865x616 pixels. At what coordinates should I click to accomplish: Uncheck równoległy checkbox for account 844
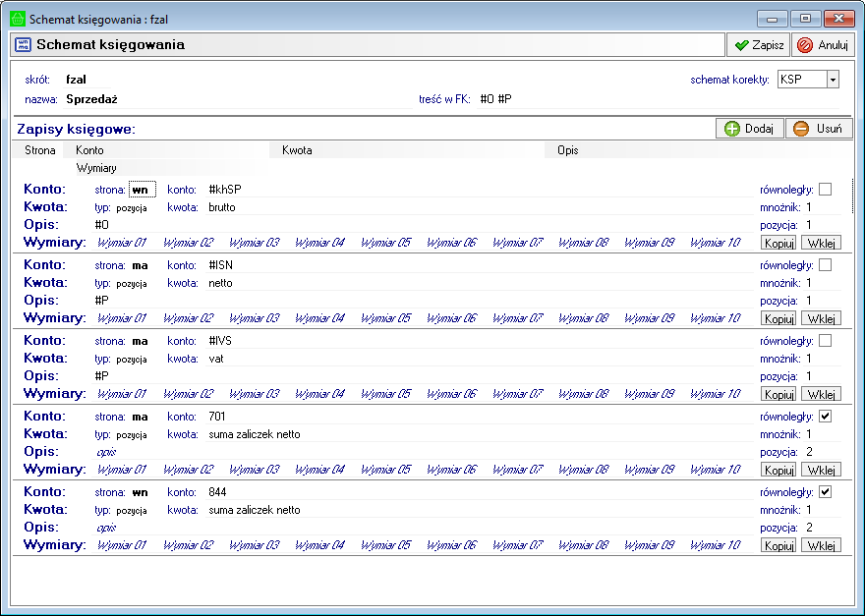point(826,492)
